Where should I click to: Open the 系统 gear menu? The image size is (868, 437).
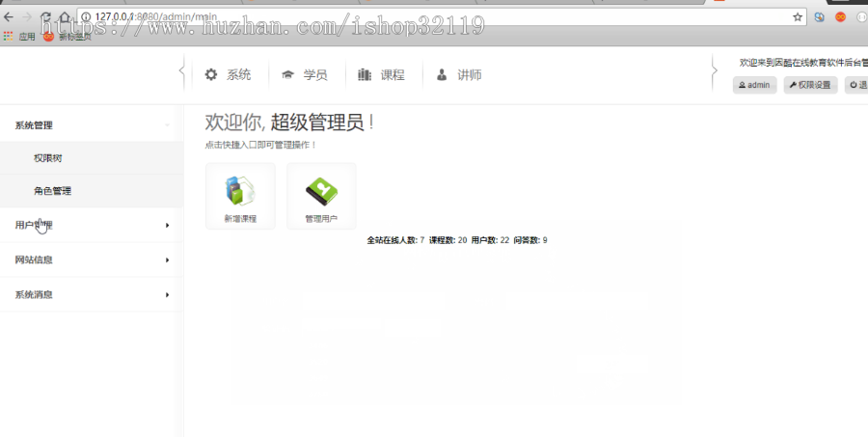(x=228, y=75)
